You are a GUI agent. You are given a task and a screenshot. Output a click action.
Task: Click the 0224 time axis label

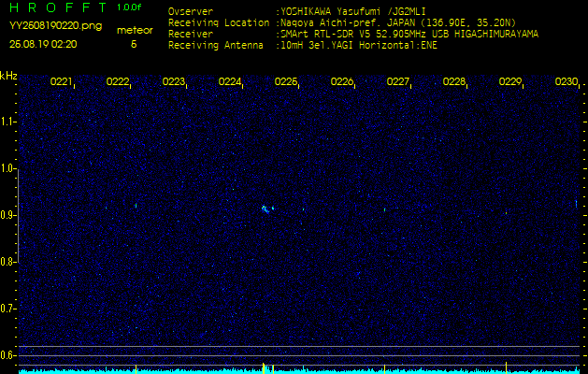coord(230,81)
